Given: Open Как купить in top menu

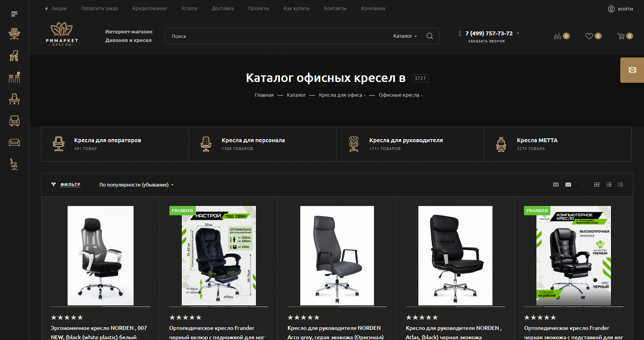Looking at the screenshot, I should (x=297, y=9).
